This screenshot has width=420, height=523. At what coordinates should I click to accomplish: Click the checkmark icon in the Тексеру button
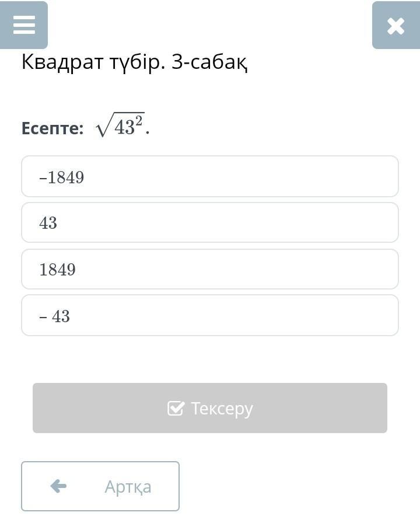pyautogui.click(x=176, y=408)
